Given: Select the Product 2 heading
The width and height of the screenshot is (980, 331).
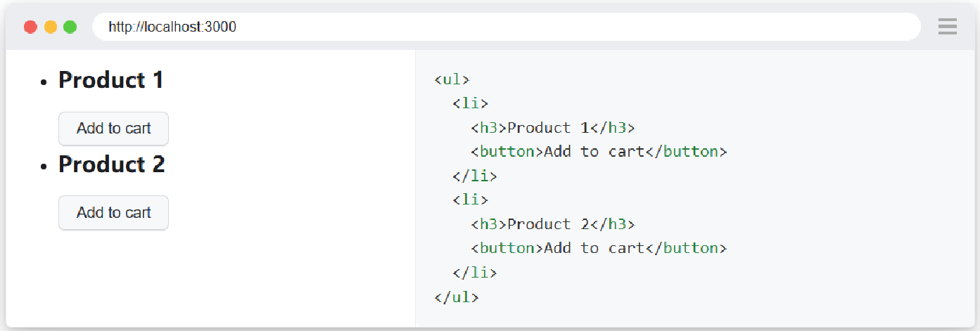Looking at the screenshot, I should pos(112,164).
